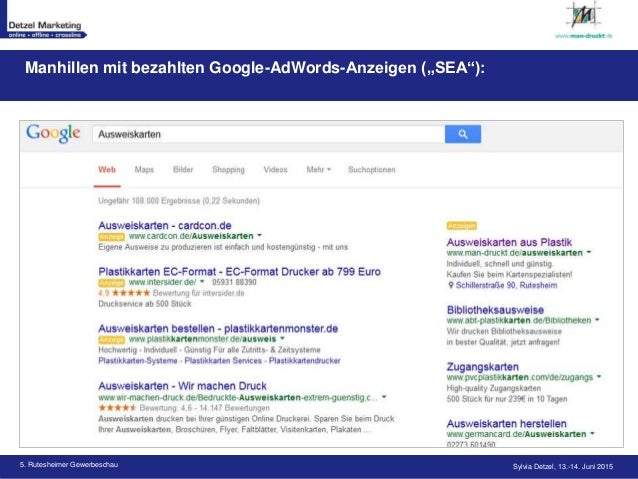Open 'Ausweiskarten - Wir machen Druck' result

tap(182, 386)
